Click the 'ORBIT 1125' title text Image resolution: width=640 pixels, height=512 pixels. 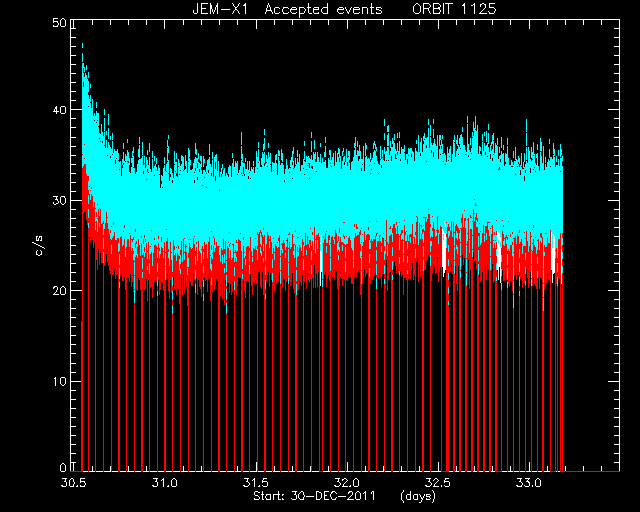pos(454,9)
